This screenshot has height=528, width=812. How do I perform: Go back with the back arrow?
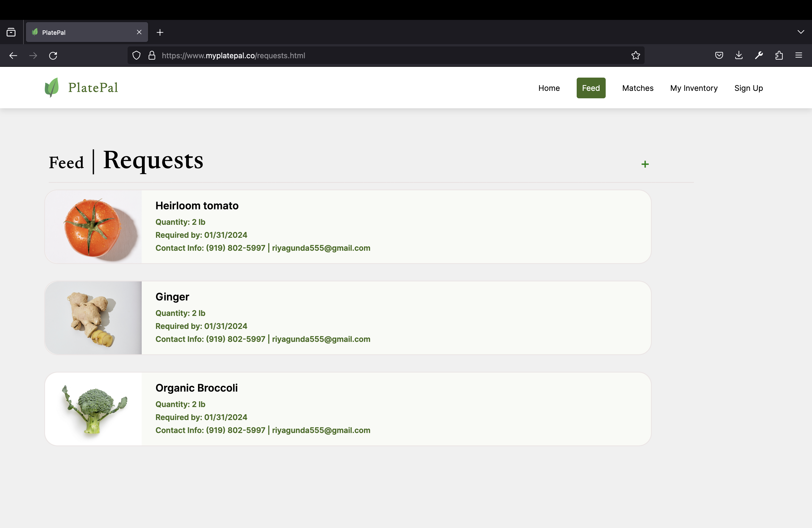[13, 55]
